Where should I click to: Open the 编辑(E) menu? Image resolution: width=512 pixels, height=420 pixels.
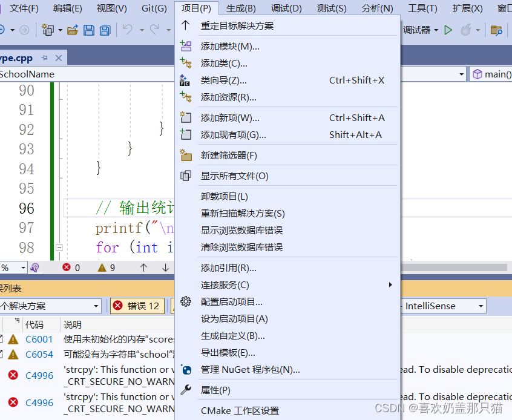pos(68,8)
